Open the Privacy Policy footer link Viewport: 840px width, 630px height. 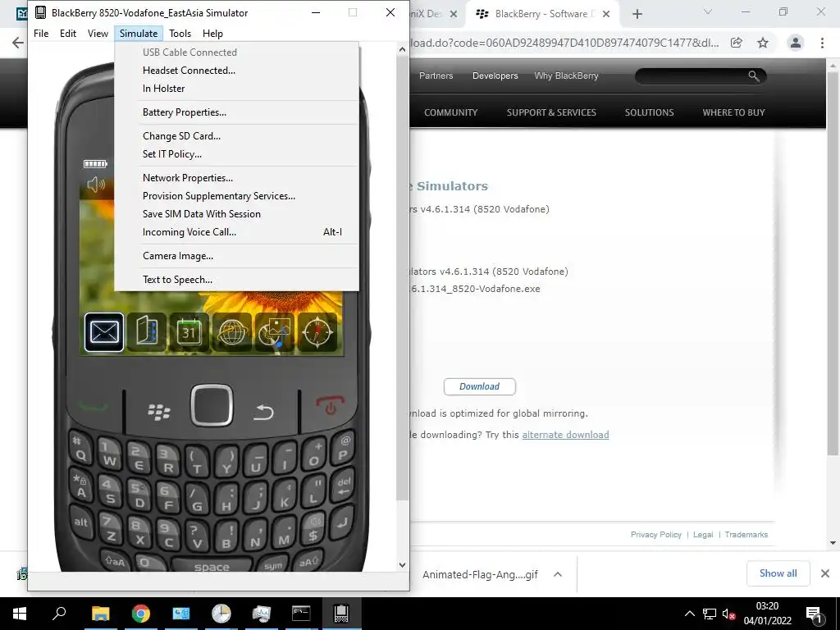pyautogui.click(x=655, y=535)
